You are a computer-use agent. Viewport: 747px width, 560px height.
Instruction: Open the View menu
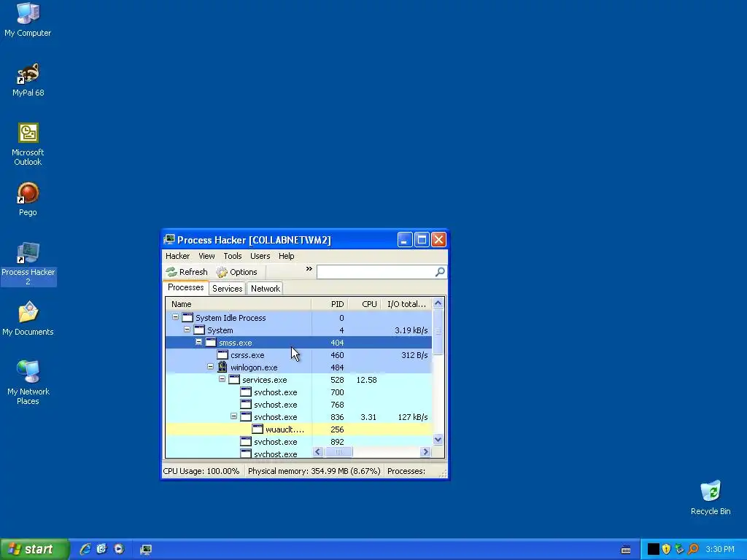coord(206,256)
